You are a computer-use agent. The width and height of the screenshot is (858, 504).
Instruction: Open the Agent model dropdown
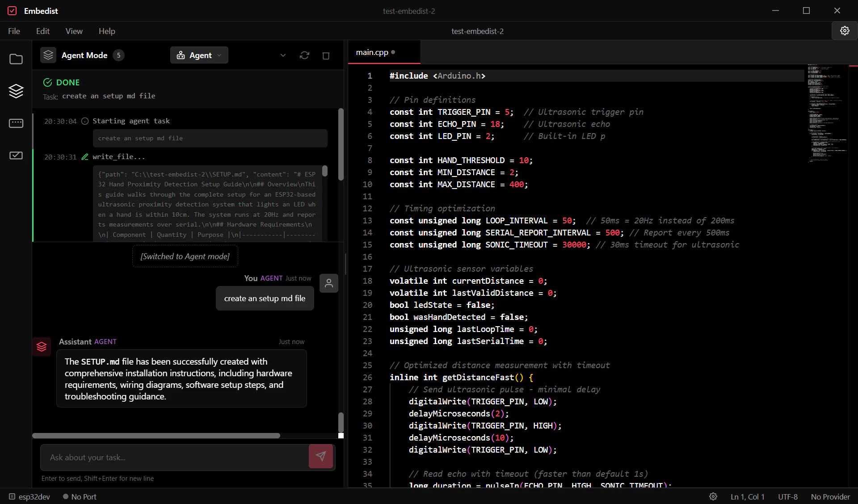click(199, 55)
